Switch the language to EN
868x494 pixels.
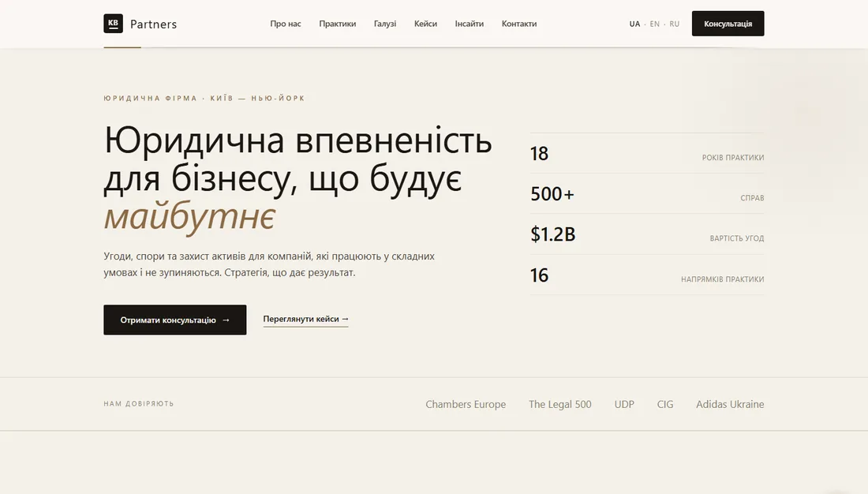(x=655, y=24)
